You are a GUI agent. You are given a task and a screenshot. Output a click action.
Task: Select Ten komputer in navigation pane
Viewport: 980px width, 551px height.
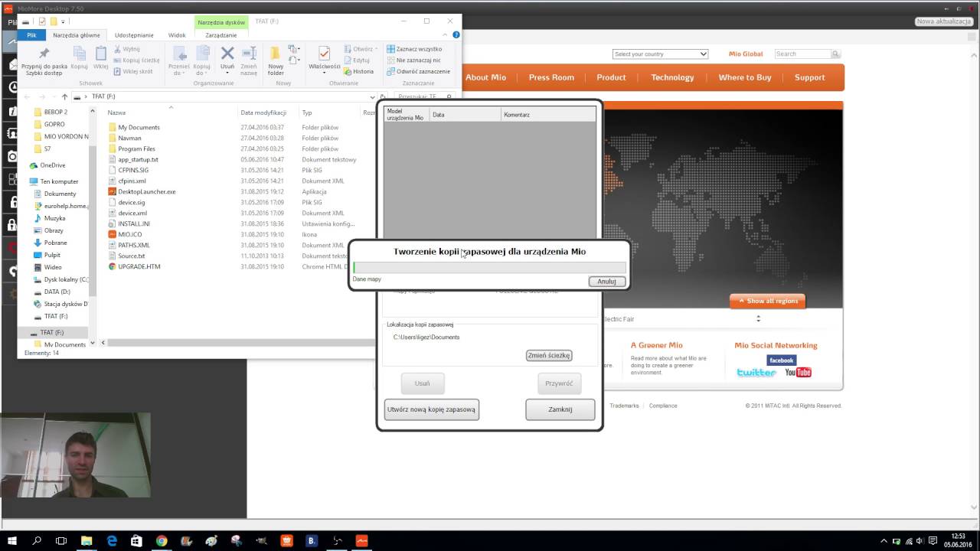pyautogui.click(x=59, y=181)
